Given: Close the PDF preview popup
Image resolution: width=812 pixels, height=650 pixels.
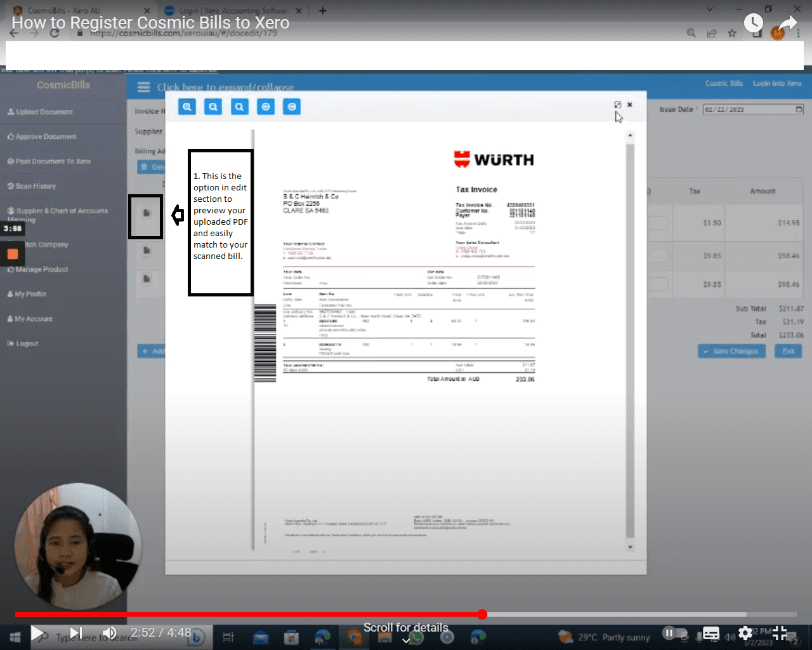Looking at the screenshot, I should [x=630, y=105].
